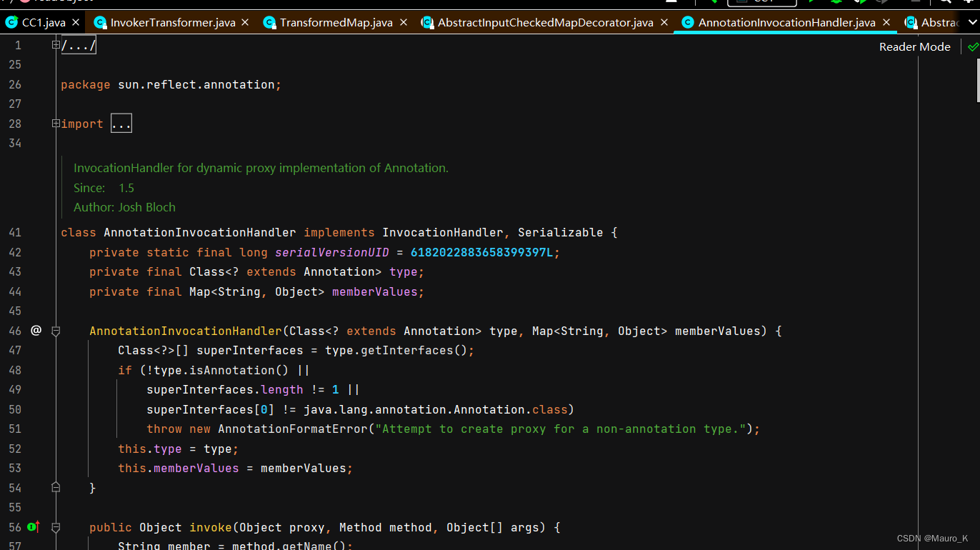Click the memberValues field on line 44
Screen dimensions: 980x550
(x=375, y=291)
